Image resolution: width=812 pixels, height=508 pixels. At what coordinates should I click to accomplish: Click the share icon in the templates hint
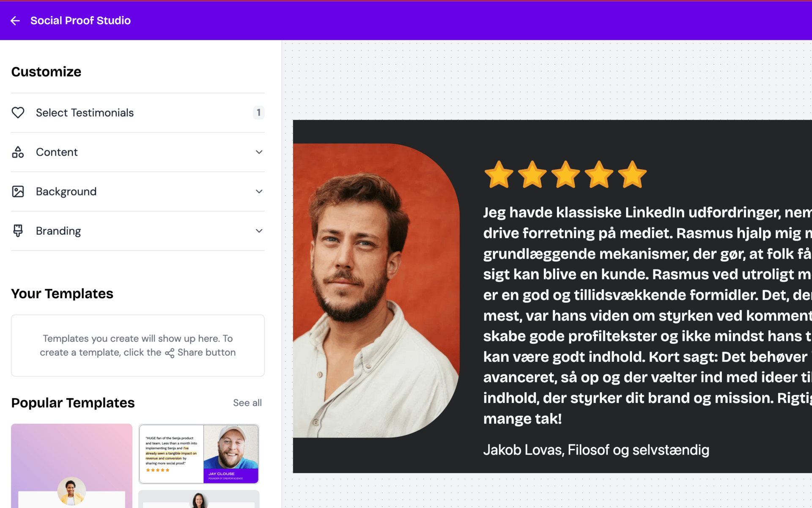click(170, 353)
